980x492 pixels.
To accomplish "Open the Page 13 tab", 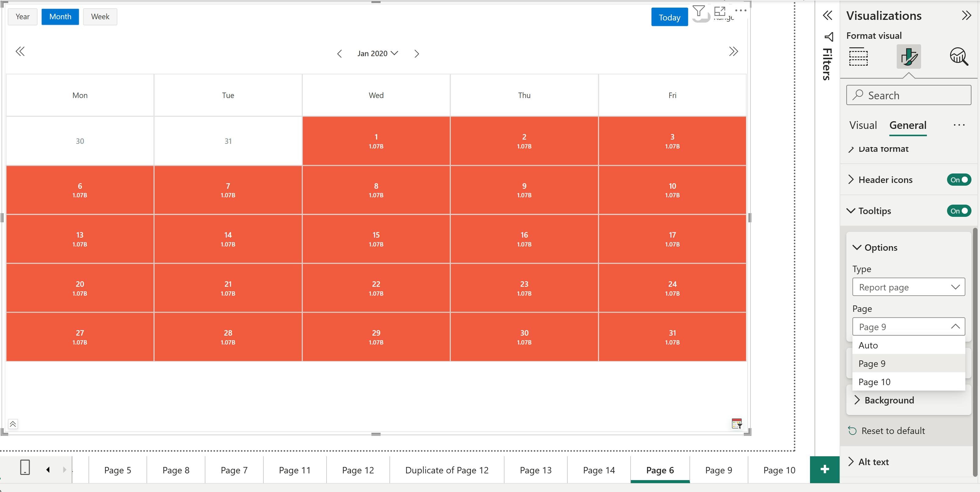I will pyautogui.click(x=535, y=470).
